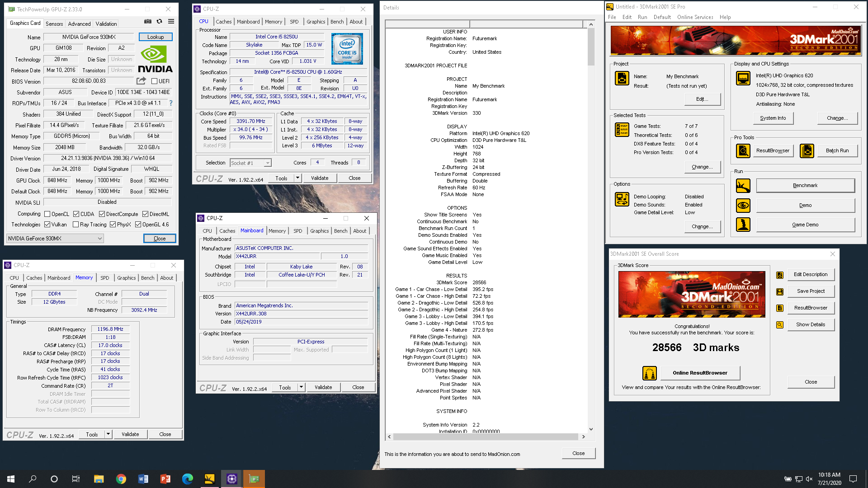Click the Details scroll down arrow
The height and width of the screenshot is (488, 868).
tap(591, 429)
